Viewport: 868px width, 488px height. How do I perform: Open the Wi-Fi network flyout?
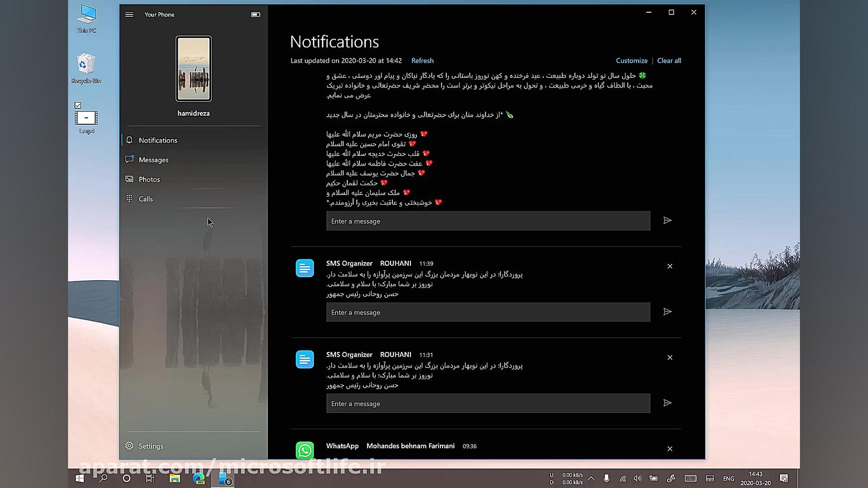(623, 478)
